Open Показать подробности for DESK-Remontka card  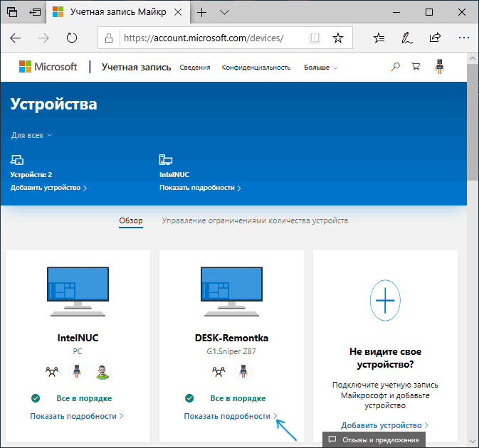[231, 416]
